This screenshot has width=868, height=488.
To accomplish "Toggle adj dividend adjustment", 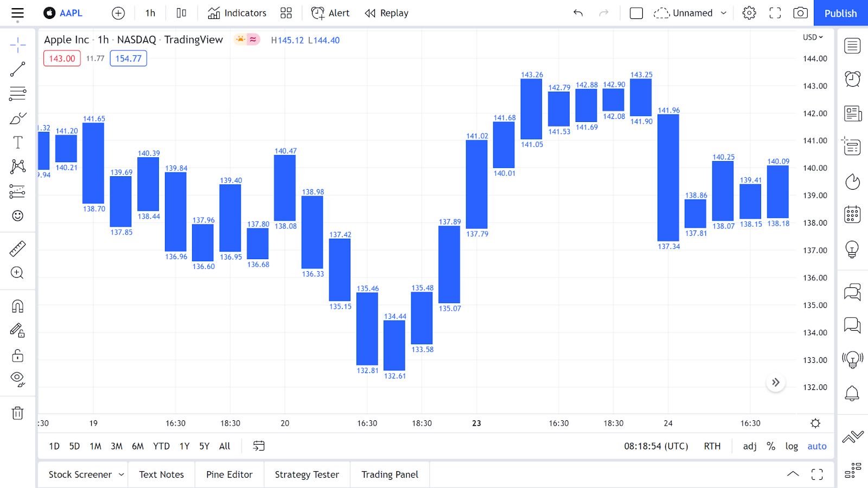I will (x=750, y=446).
